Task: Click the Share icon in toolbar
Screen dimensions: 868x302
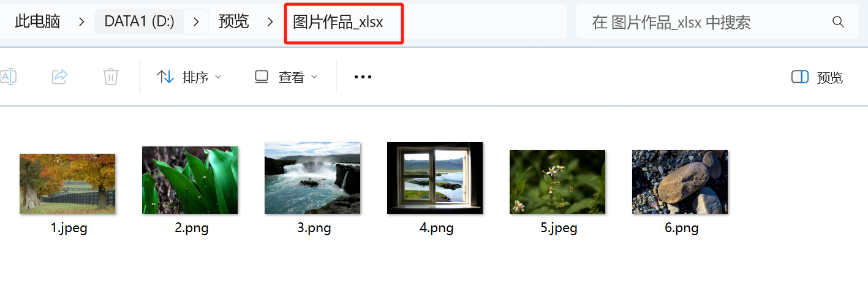Action: pos(59,77)
